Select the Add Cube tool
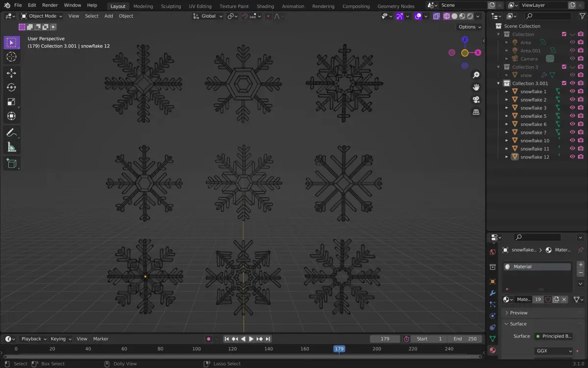Viewport: 588px width, 368px height. [11, 163]
